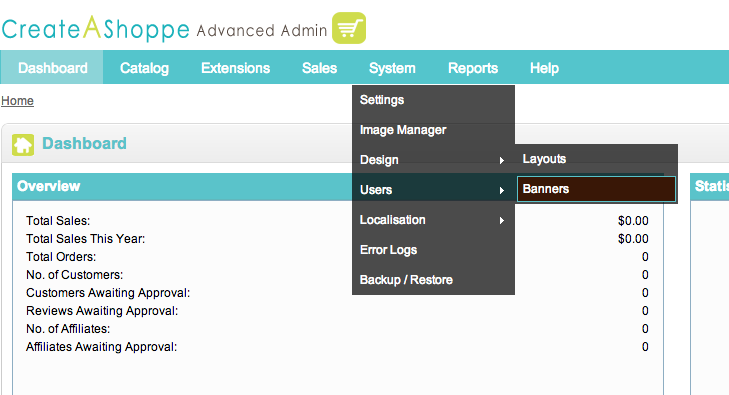729x395 pixels.
Task: Choose Backup / Restore menu entry
Action: (x=433, y=280)
